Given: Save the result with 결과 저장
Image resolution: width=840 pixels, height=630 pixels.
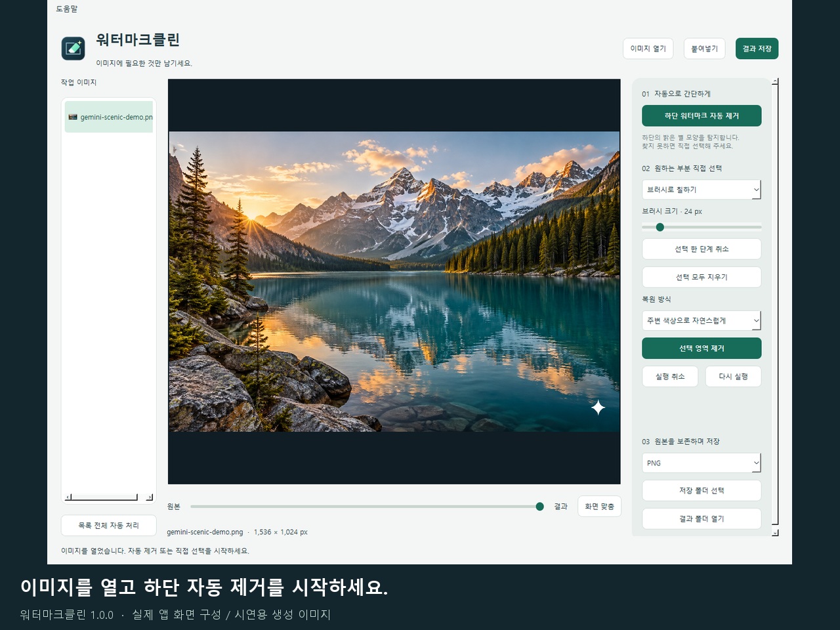Looking at the screenshot, I should 757,49.
